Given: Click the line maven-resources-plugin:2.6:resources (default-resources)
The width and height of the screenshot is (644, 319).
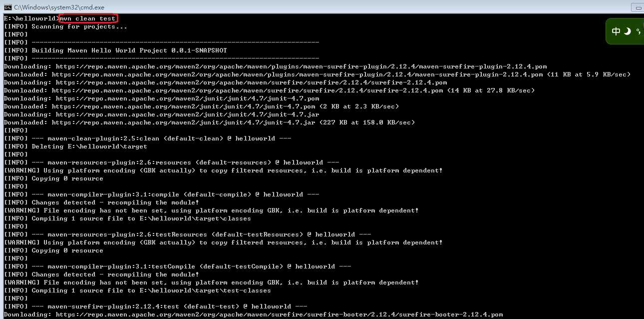Looking at the screenshot, I should [171, 162].
